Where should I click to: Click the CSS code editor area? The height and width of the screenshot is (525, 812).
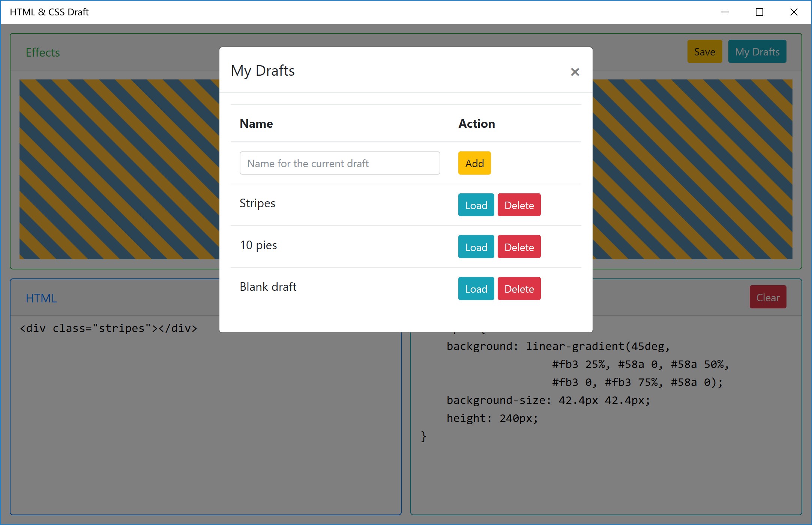[x=606, y=468]
